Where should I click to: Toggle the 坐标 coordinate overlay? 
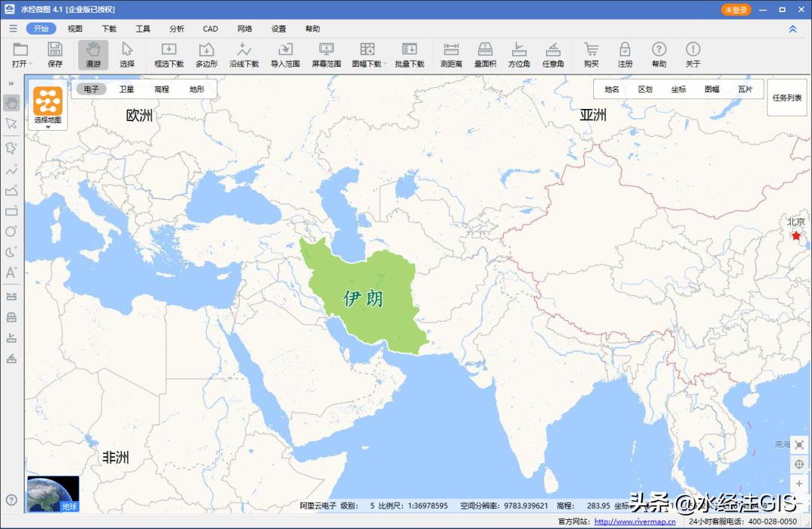(678, 89)
